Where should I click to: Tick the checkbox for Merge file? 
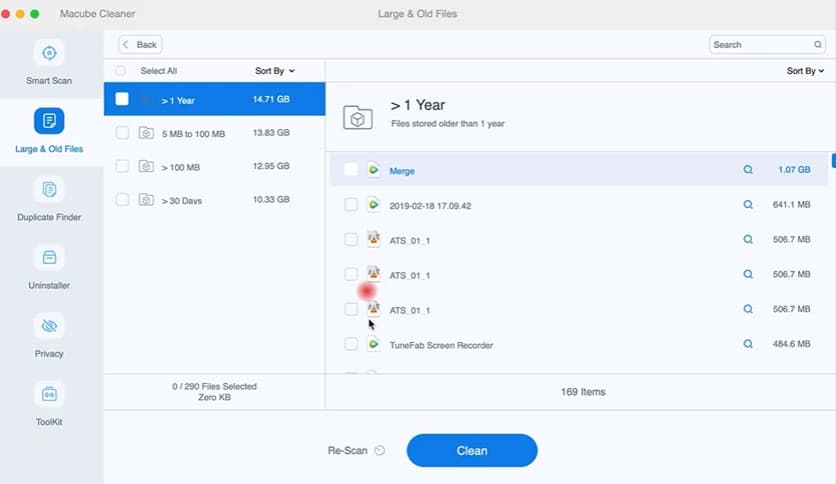point(351,170)
